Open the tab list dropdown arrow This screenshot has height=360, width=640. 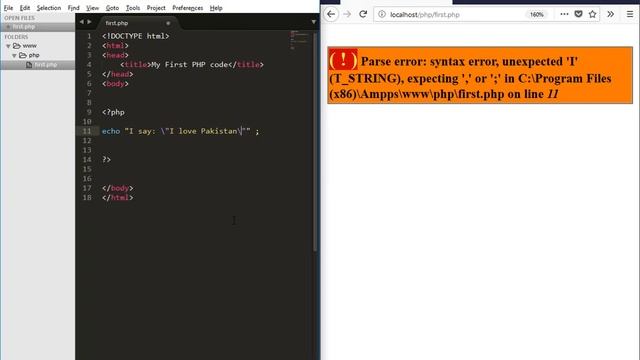coord(313,22)
